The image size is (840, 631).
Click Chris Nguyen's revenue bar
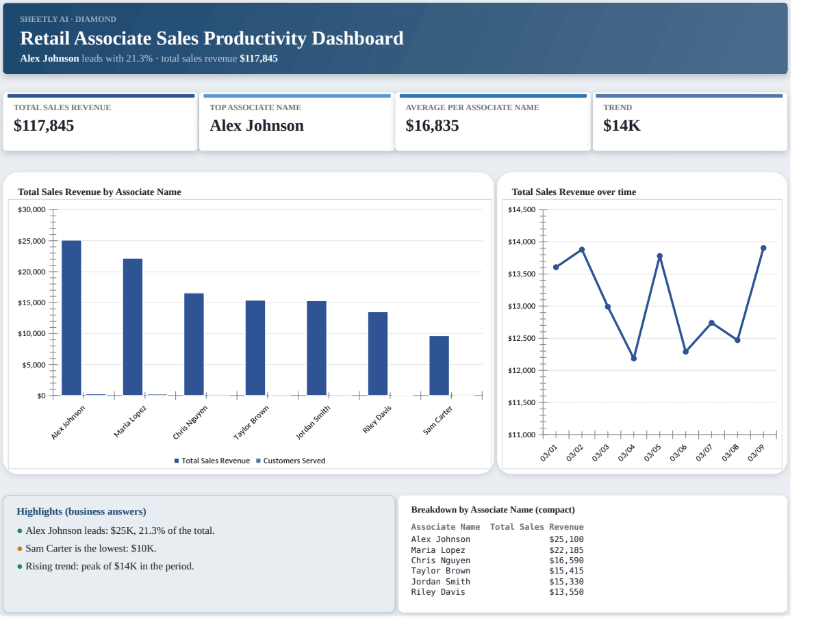coord(194,344)
